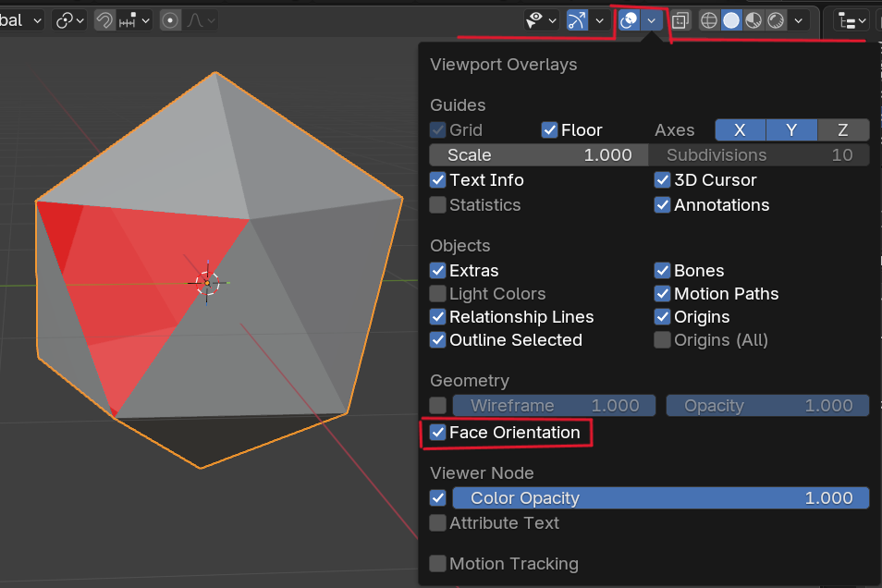
Task: Toggle the Y axis button
Action: (791, 130)
